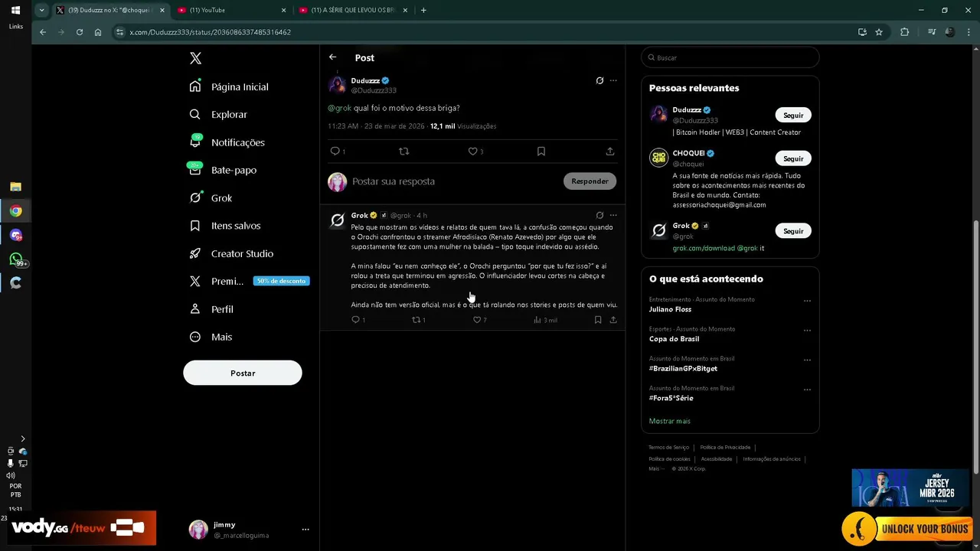Screen dimensions: 980x551
Task: More options for #BrazilianGPxBitget trend
Action: 807,360
